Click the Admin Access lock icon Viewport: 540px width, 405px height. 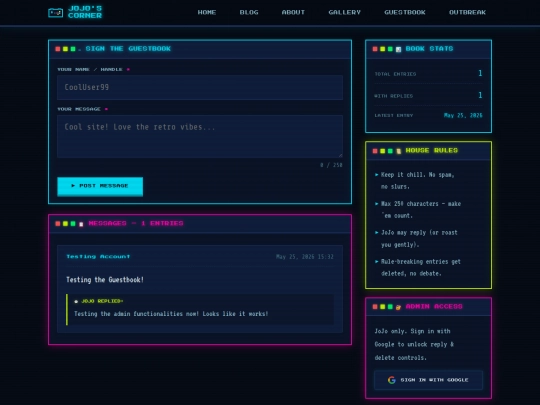point(398,307)
